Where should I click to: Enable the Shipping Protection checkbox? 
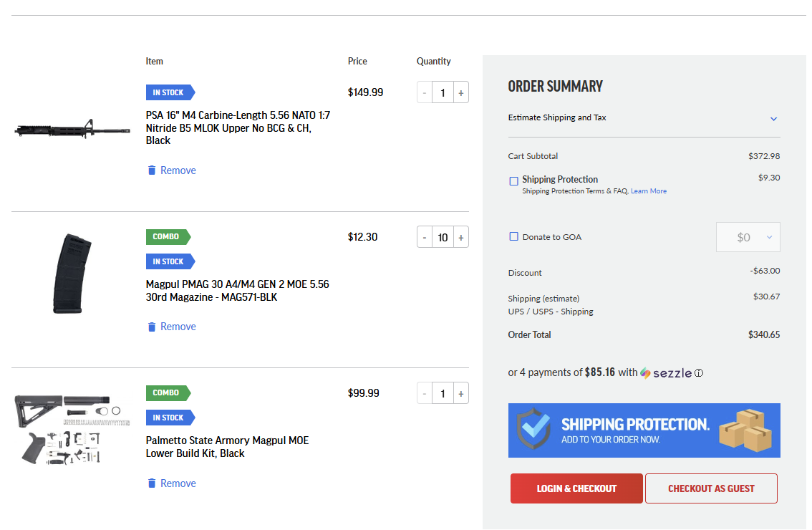(x=513, y=180)
